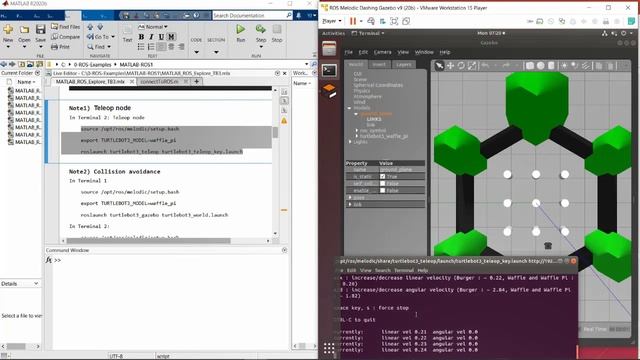Insert numbered list in Live Editor
Viewport: 640px width, 360px height.
[x=151, y=47]
